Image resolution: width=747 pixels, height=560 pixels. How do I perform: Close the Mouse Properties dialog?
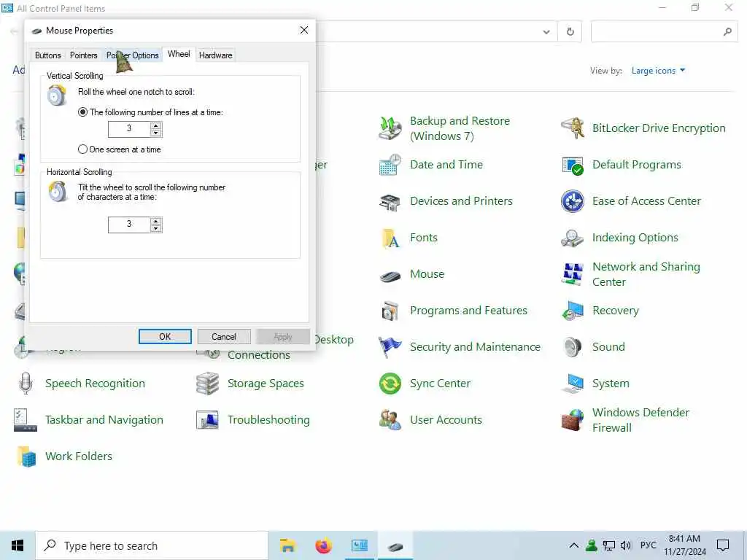[x=304, y=30]
